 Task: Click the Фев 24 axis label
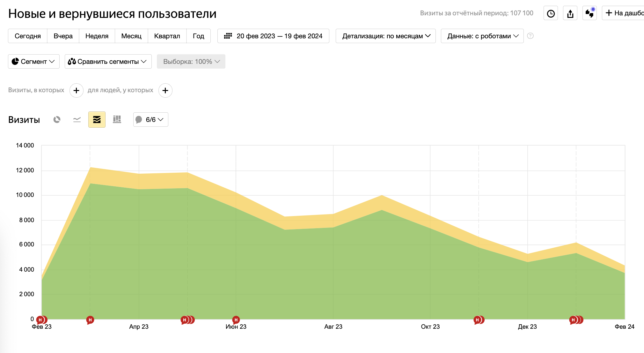click(x=624, y=327)
